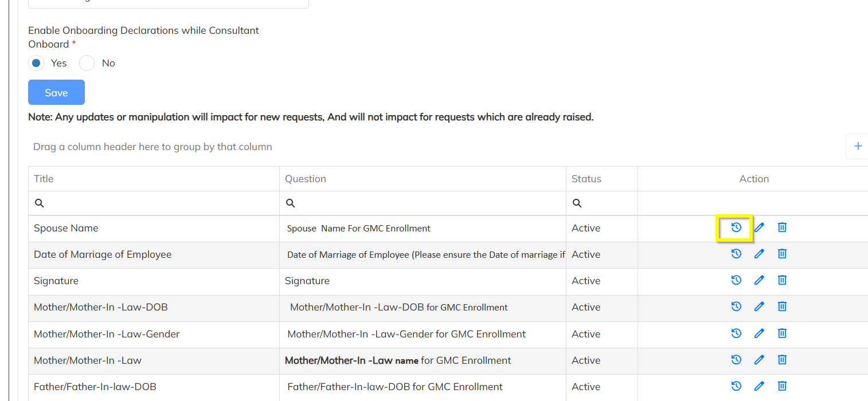Sort by Title column header
The image size is (868, 401).
tap(44, 179)
